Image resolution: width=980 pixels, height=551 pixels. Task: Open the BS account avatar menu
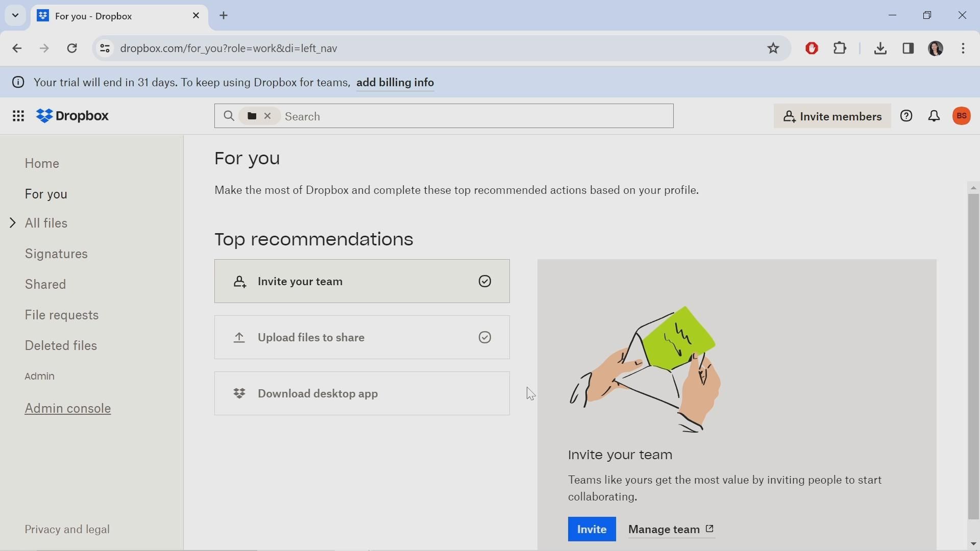962,116
